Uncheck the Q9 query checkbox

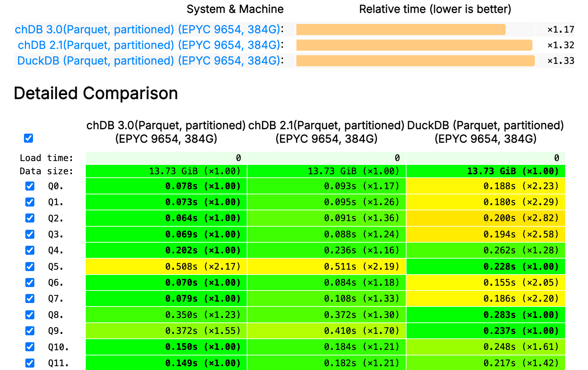pyautogui.click(x=30, y=331)
